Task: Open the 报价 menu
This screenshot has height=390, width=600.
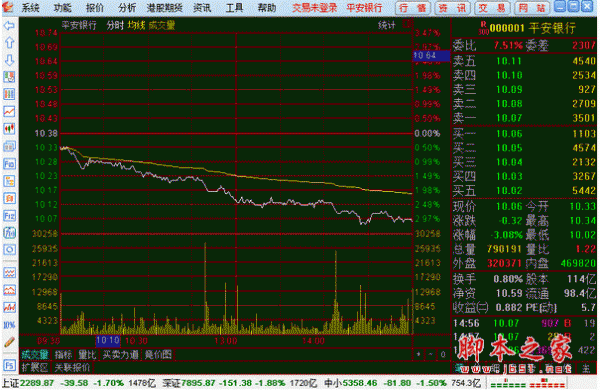Action: click(95, 7)
